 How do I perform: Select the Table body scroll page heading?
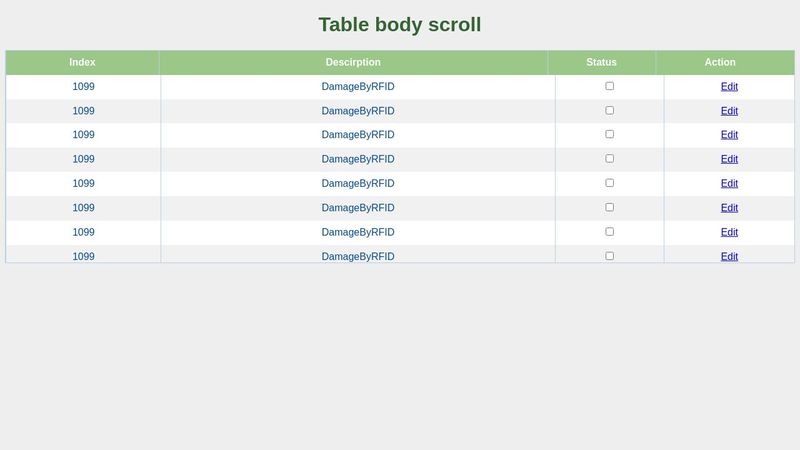coord(400,24)
